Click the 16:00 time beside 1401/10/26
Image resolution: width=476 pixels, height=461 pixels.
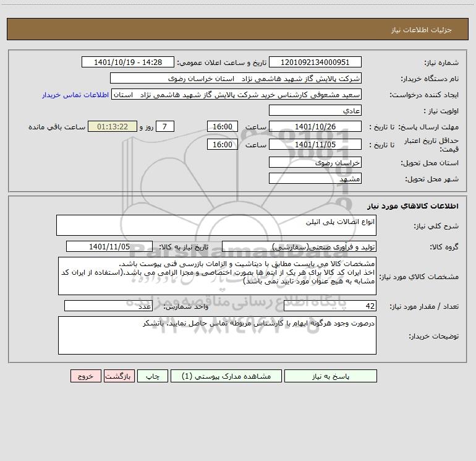(x=222, y=126)
